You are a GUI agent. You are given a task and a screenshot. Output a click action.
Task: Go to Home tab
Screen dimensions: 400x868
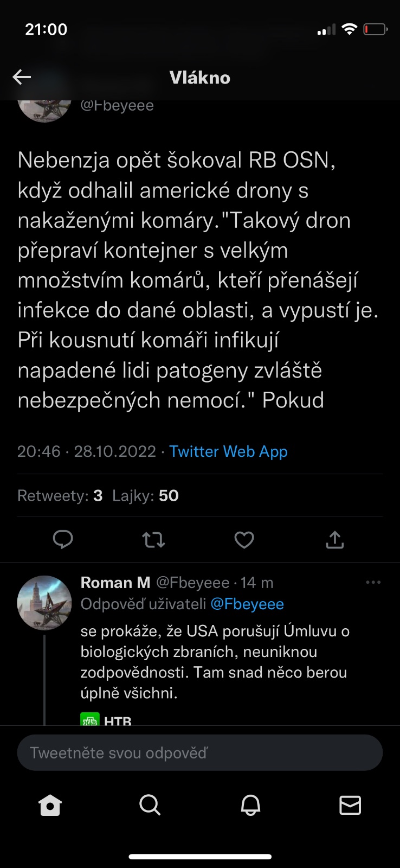coord(50,805)
